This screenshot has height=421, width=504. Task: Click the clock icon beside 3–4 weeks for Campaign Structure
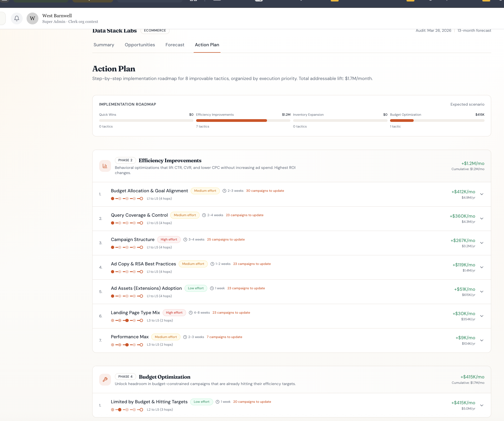click(x=185, y=240)
